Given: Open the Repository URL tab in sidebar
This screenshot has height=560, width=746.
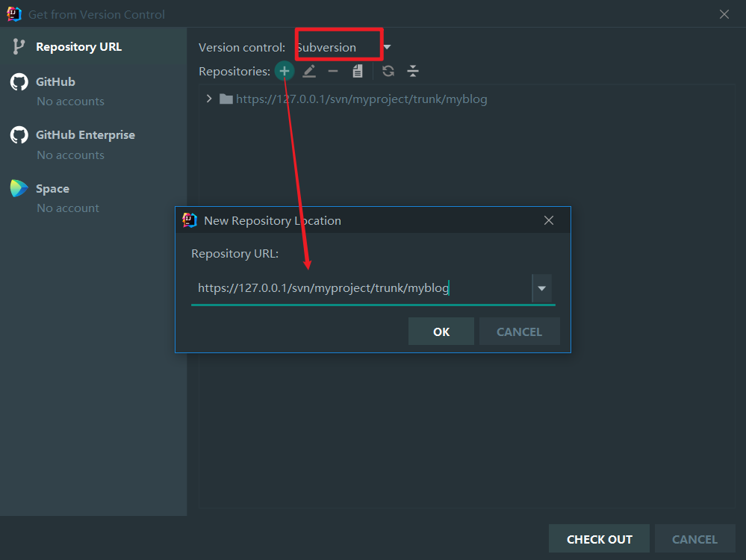Looking at the screenshot, I should point(93,46).
